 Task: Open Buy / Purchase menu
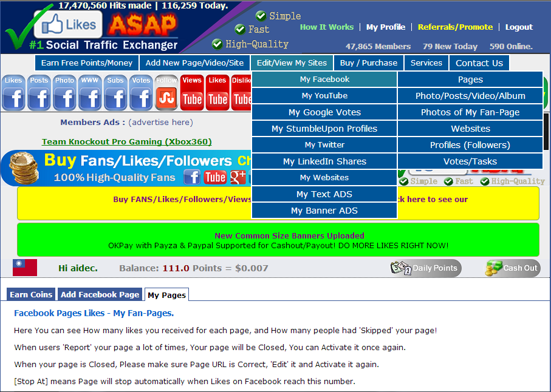pos(369,63)
